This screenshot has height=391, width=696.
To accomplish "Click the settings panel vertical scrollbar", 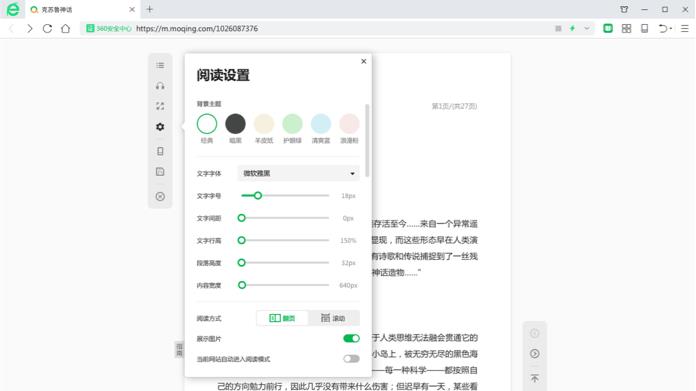I will [x=367, y=140].
